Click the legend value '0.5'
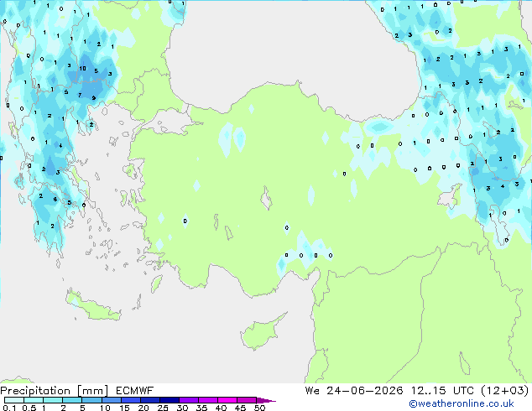The width and height of the screenshot is (532, 411). pos(29,408)
